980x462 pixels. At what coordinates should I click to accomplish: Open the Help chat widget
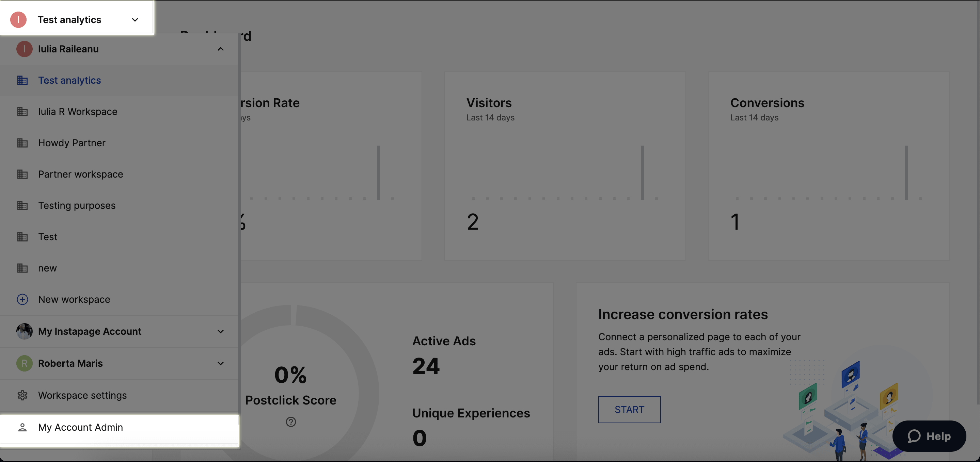(929, 436)
